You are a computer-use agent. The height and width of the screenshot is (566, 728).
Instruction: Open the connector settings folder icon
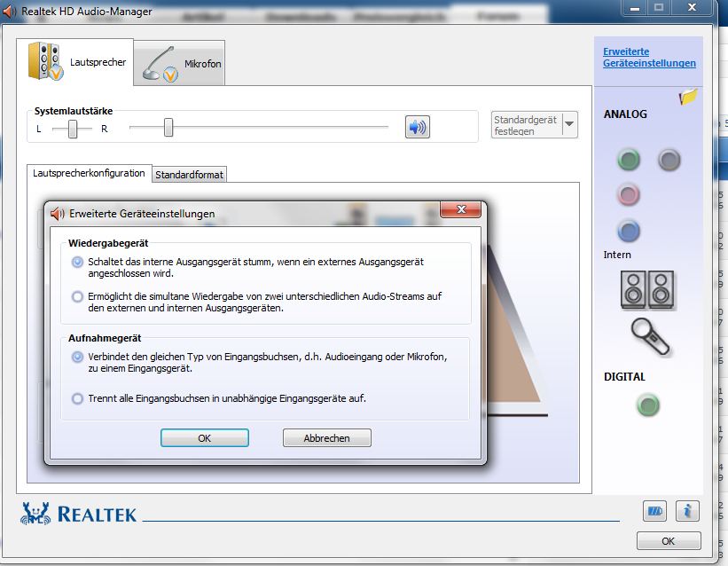[x=688, y=96]
